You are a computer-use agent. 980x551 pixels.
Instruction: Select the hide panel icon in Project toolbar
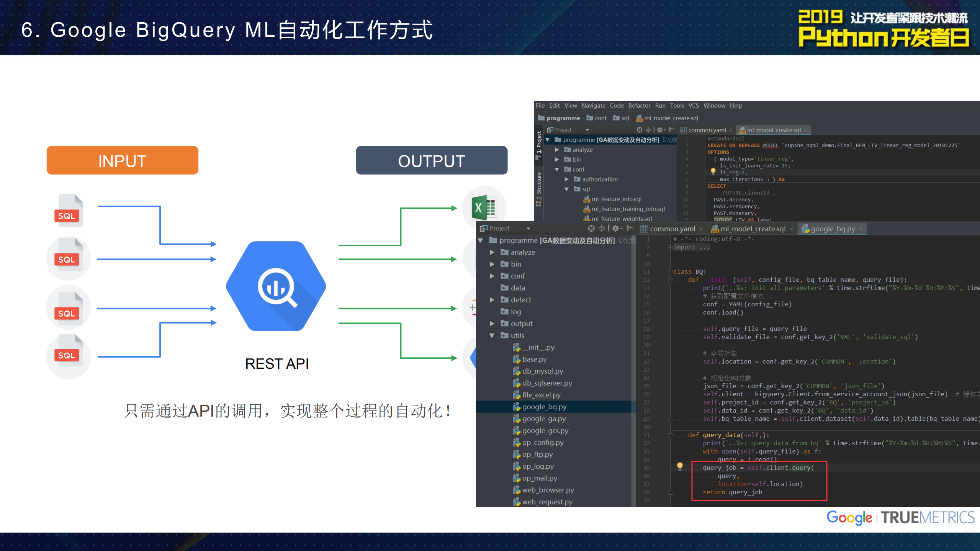[629, 228]
